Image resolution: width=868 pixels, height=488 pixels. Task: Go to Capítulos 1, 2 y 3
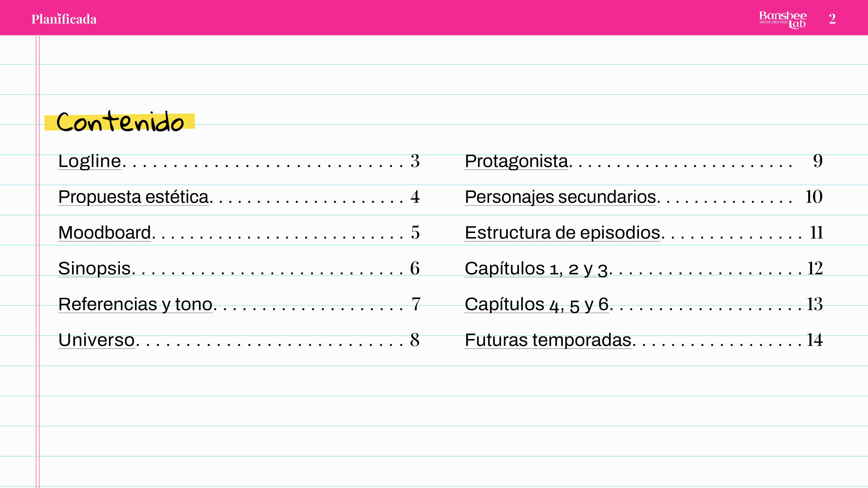click(536, 268)
